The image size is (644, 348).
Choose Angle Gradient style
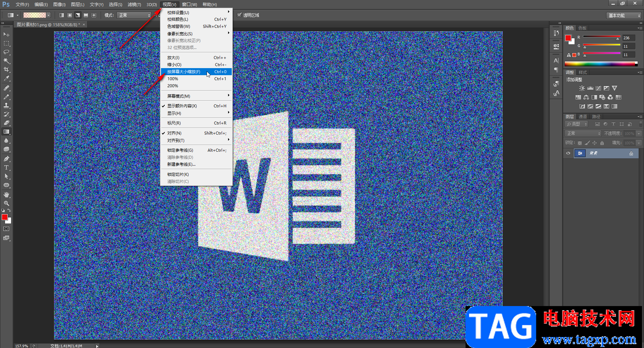77,15
